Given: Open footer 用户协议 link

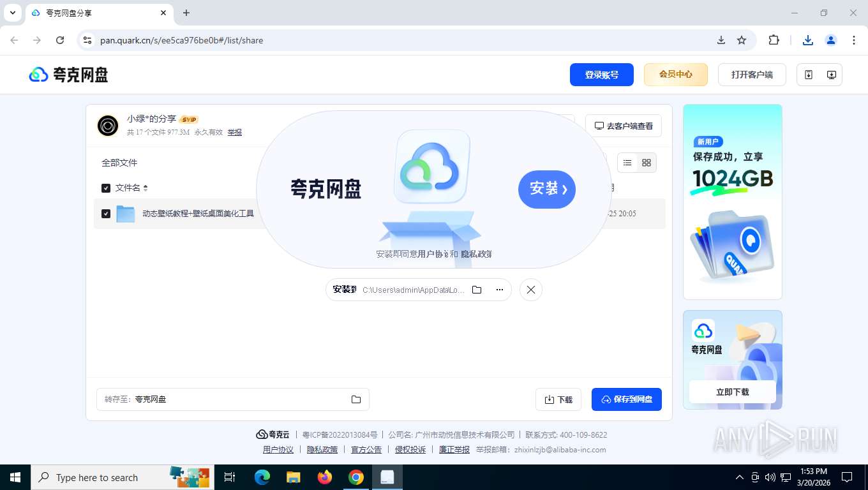Looking at the screenshot, I should tap(278, 450).
